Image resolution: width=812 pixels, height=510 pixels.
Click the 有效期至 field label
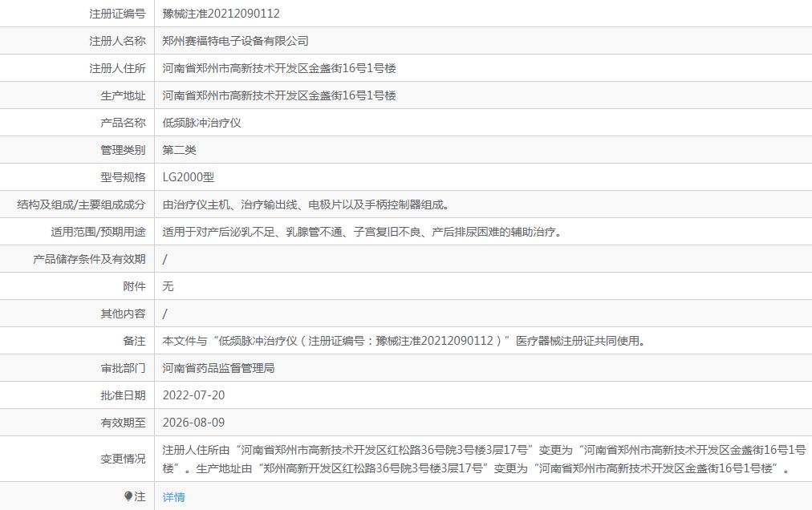(x=123, y=423)
